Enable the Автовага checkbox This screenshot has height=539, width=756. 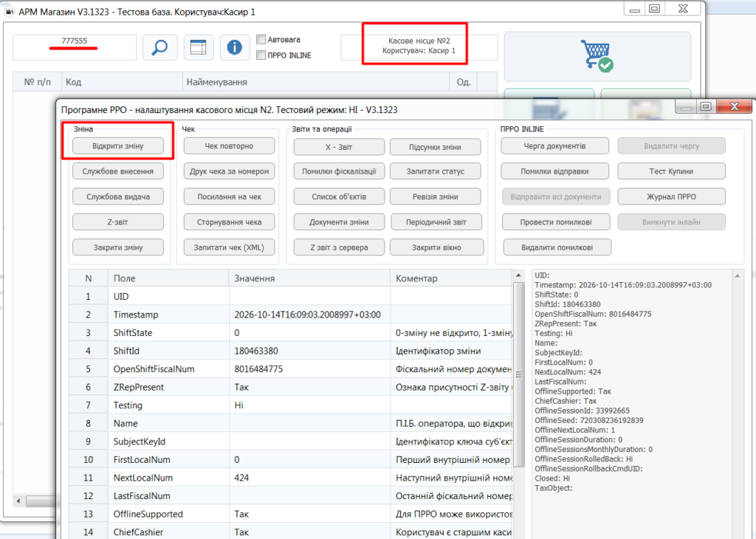261,40
